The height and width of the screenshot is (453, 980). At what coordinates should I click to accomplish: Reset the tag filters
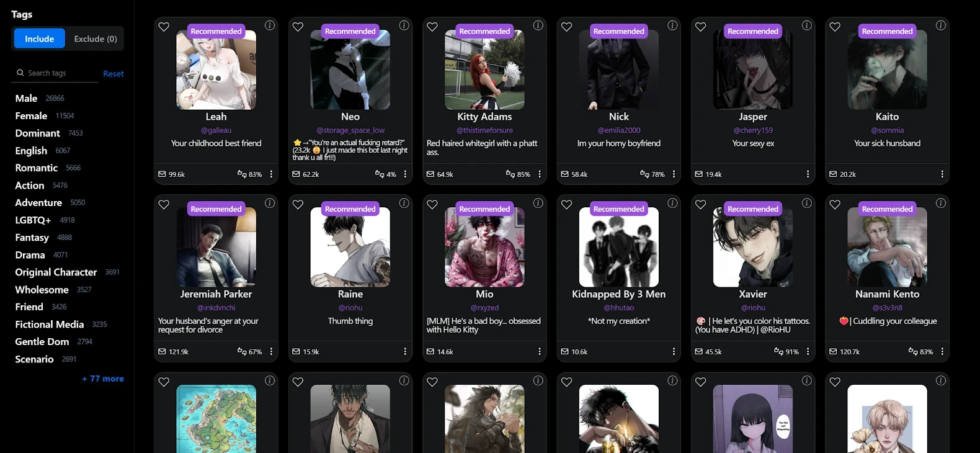pos(114,74)
